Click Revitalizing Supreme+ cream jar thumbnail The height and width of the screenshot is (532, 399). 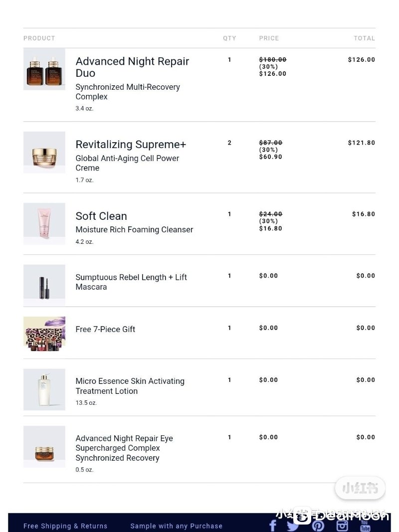coord(44,153)
